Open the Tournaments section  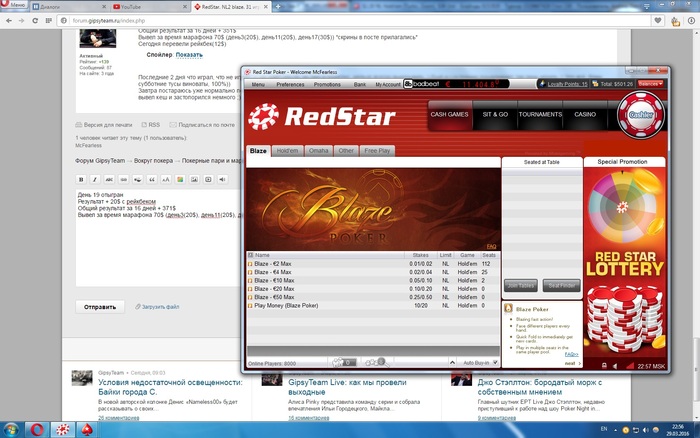pyautogui.click(x=540, y=115)
